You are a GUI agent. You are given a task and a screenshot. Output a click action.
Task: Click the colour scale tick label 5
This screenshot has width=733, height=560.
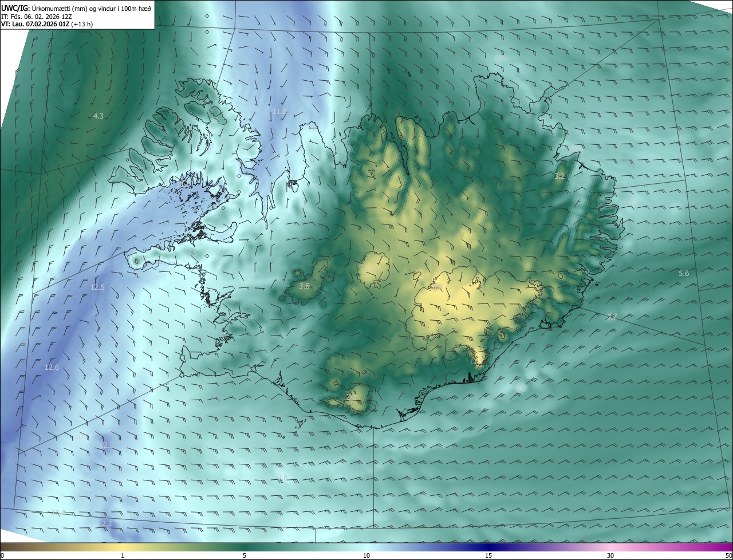tap(245, 555)
